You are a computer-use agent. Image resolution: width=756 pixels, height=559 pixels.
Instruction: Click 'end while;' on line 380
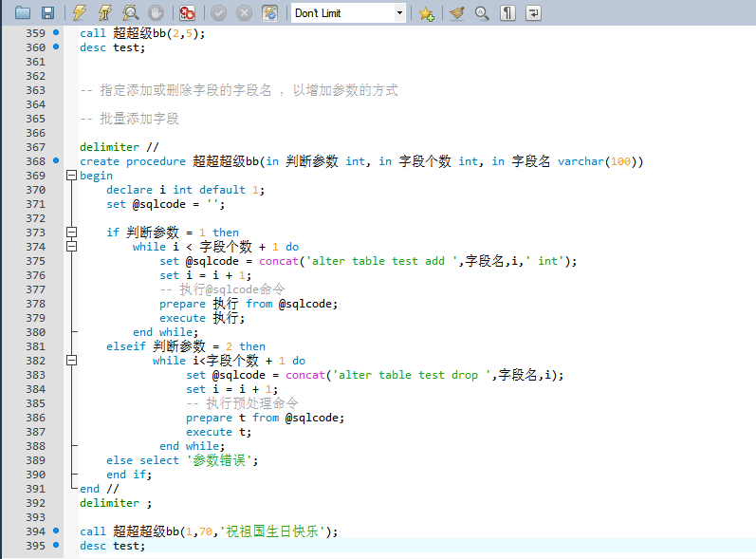[165, 332]
